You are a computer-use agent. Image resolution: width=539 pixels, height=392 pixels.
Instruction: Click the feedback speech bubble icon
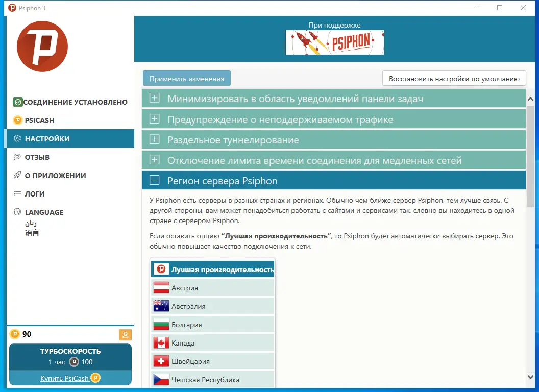point(17,157)
